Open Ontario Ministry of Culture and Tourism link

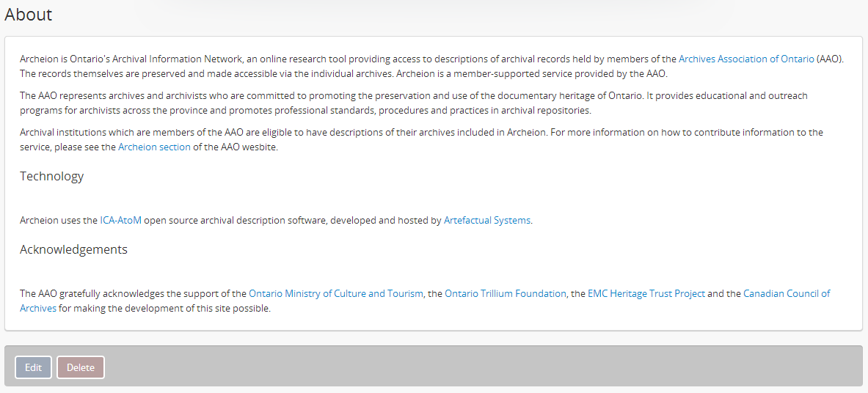point(335,294)
